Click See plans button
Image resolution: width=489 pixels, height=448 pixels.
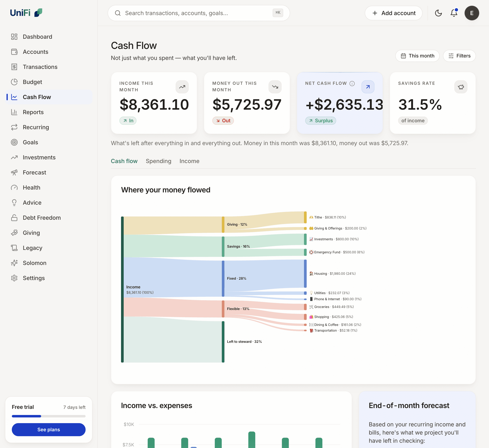tap(48, 430)
